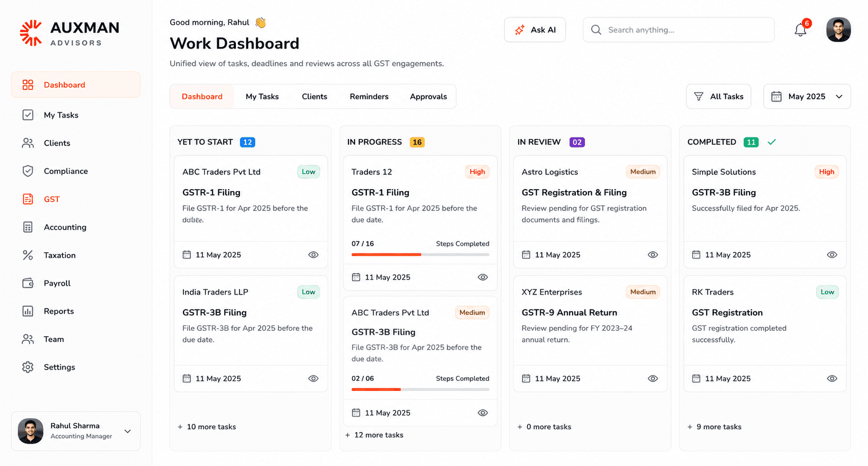Switch to the Approvals tab
The width and height of the screenshot is (868, 466).
point(428,96)
